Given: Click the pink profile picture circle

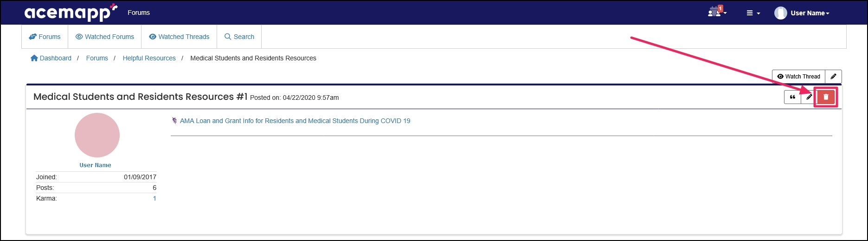Looking at the screenshot, I should click(97, 135).
